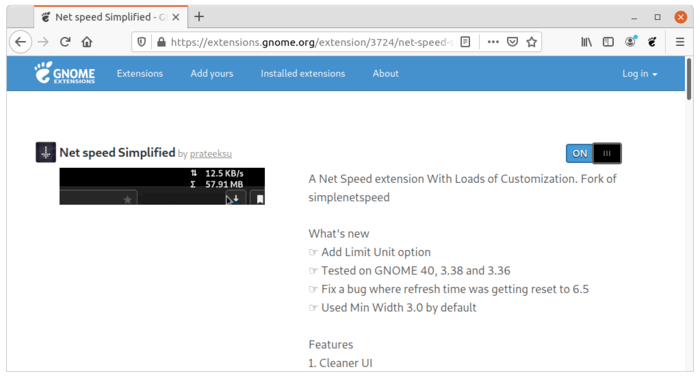Switch the extension ON/OFF toggle
The width and height of the screenshot is (700, 378).
593,153
